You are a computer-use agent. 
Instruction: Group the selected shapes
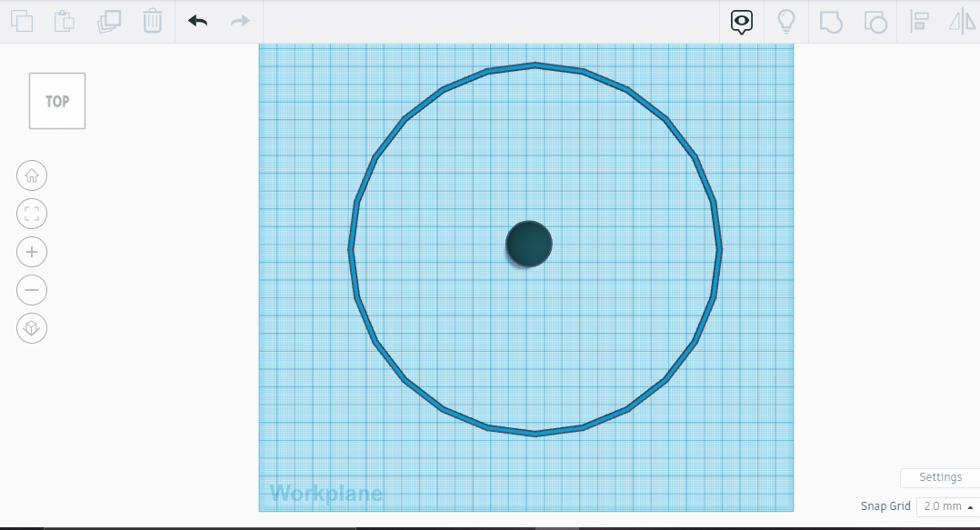coord(831,21)
